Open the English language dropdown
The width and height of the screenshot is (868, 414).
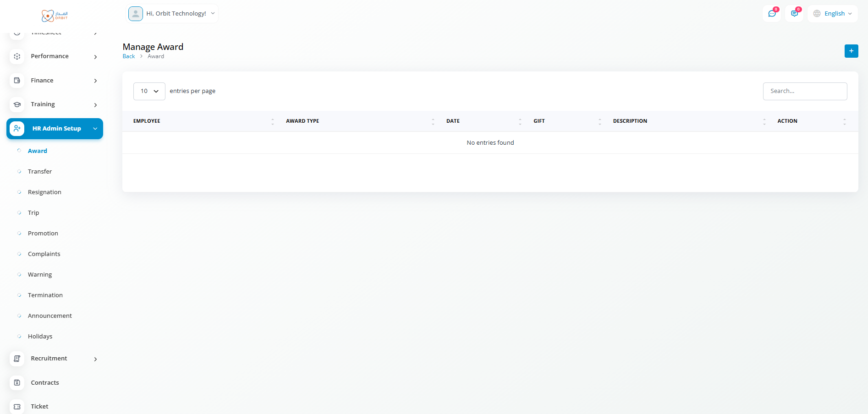833,14
